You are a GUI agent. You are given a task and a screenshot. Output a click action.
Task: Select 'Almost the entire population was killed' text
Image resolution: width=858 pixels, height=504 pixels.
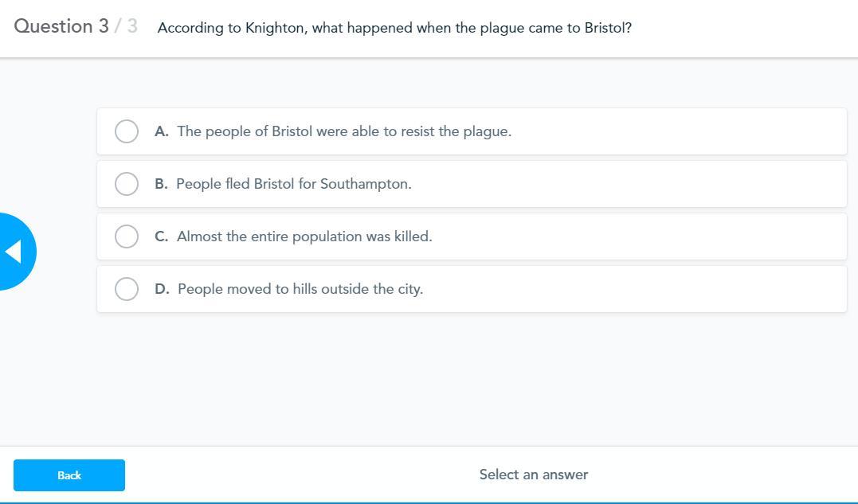click(x=304, y=236)
